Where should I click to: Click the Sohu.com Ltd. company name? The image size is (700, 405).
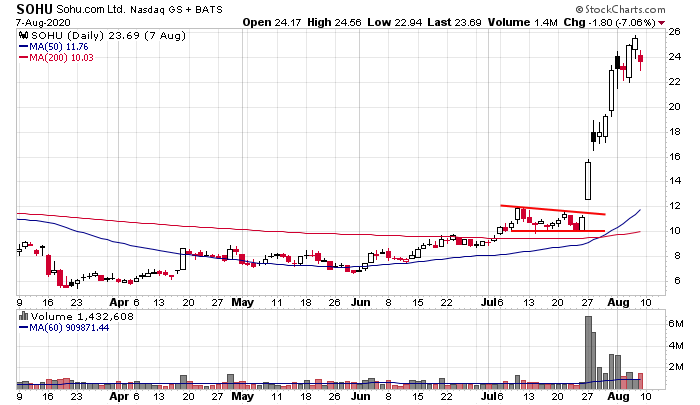(91, 9)
